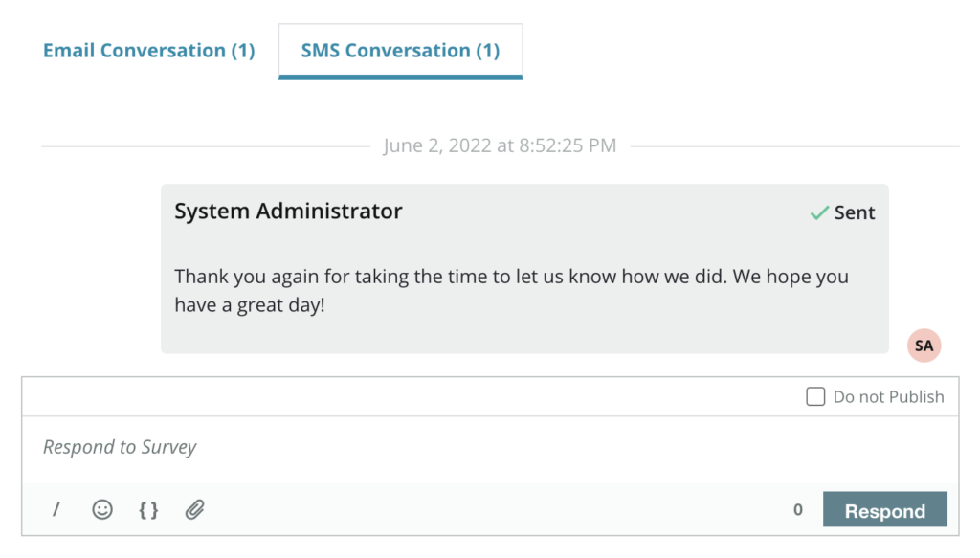Switch to the Email Conversation tab
Image resolution: width=980 pixels, height=558 pixels.
pyautogui.click(x=148, y=51)
